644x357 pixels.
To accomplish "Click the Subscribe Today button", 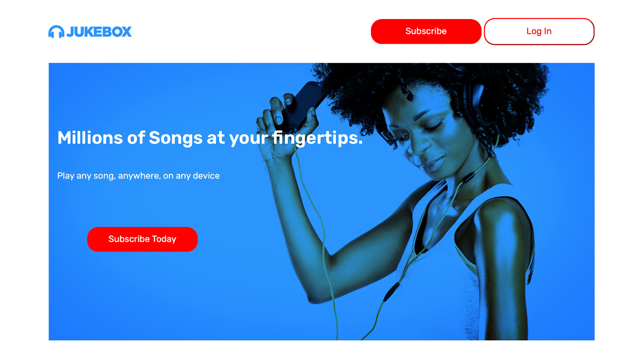I will click(x=142, y=239).
